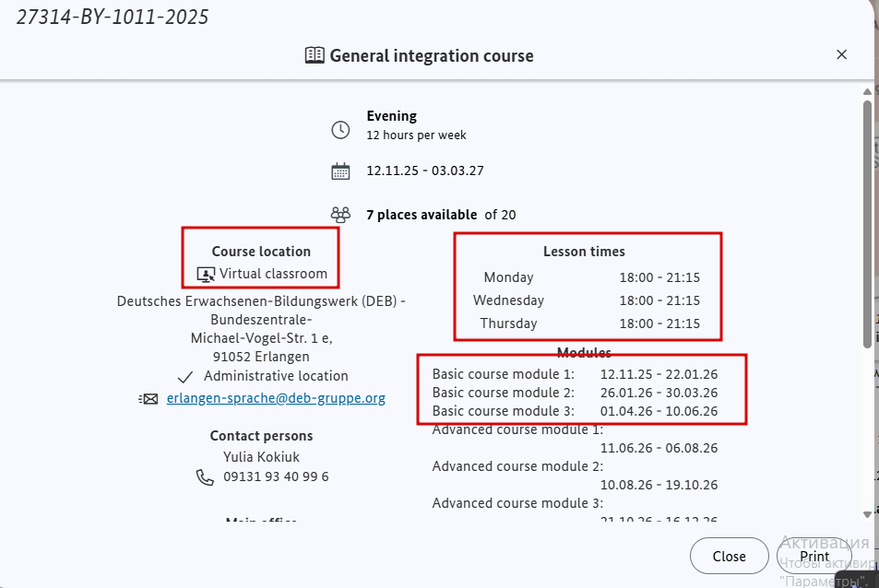Click the calendar icon next to course dates

[340, 171]
